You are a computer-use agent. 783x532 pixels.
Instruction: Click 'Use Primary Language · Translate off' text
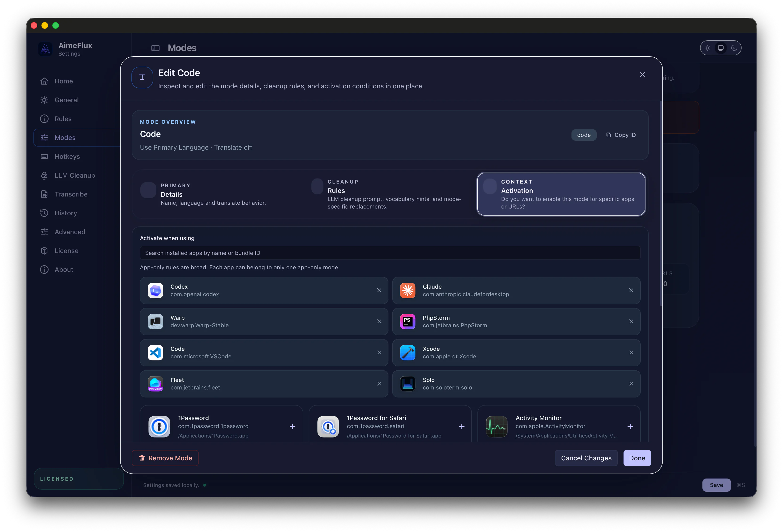[196, 147]
